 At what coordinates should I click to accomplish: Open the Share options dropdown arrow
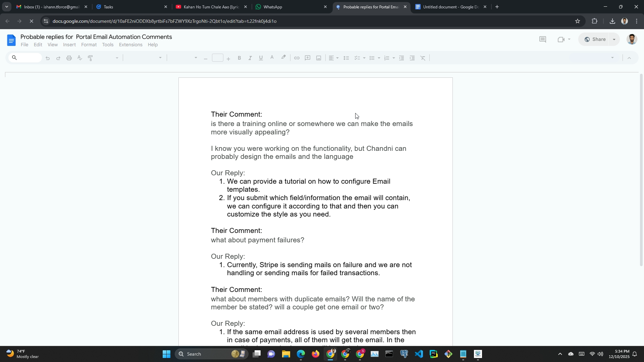(x=614, y=40)
